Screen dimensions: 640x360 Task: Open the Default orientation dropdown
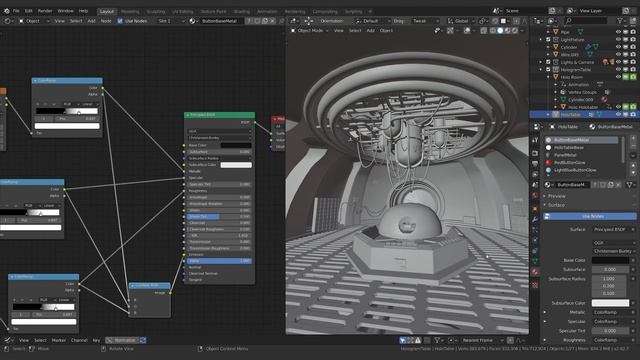coord(372,21)
